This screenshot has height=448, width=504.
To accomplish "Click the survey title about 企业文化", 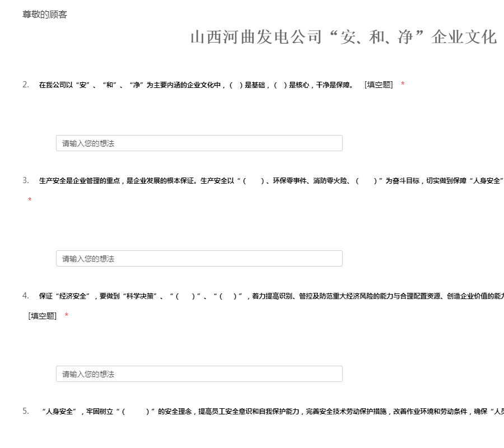I will (343, 38).
